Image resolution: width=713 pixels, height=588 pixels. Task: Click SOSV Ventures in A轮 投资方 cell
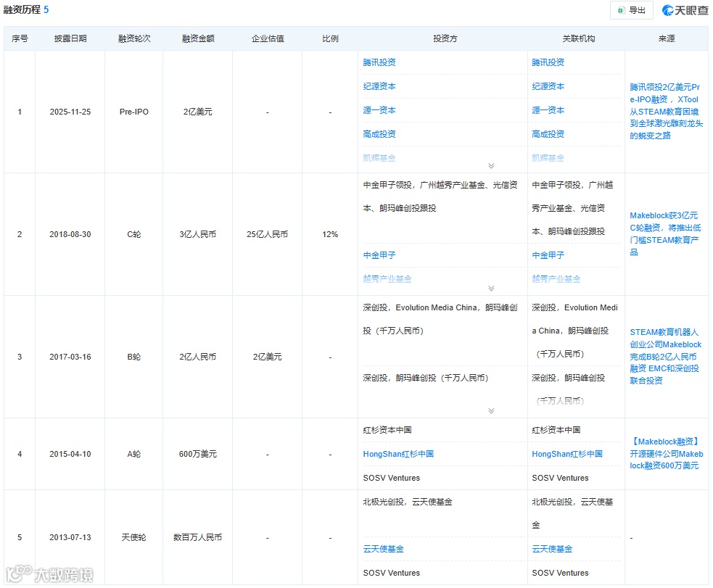tap(392, 478)
